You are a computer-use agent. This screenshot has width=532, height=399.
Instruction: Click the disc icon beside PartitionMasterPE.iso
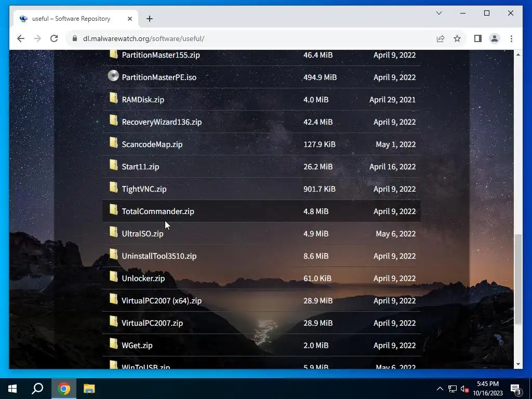113,76
